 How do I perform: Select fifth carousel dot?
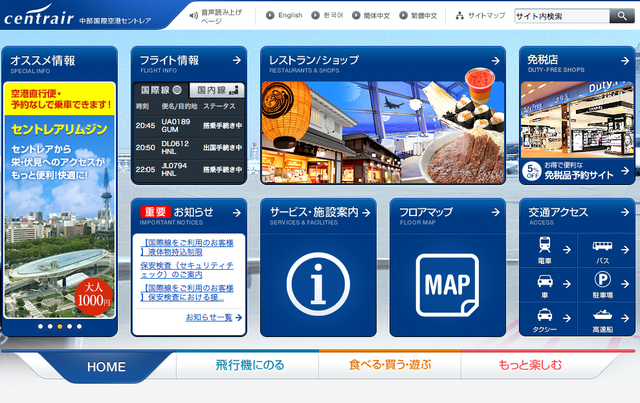(x=79, y=326)
